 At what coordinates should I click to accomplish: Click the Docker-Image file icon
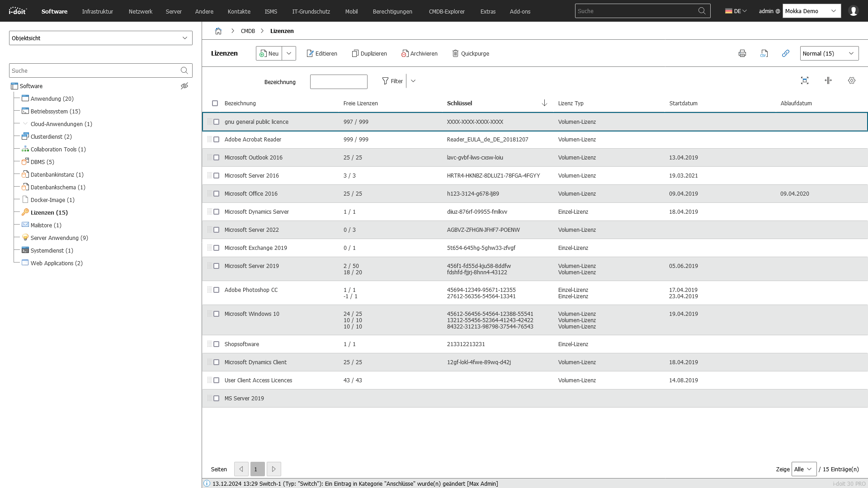pos(25,199)
